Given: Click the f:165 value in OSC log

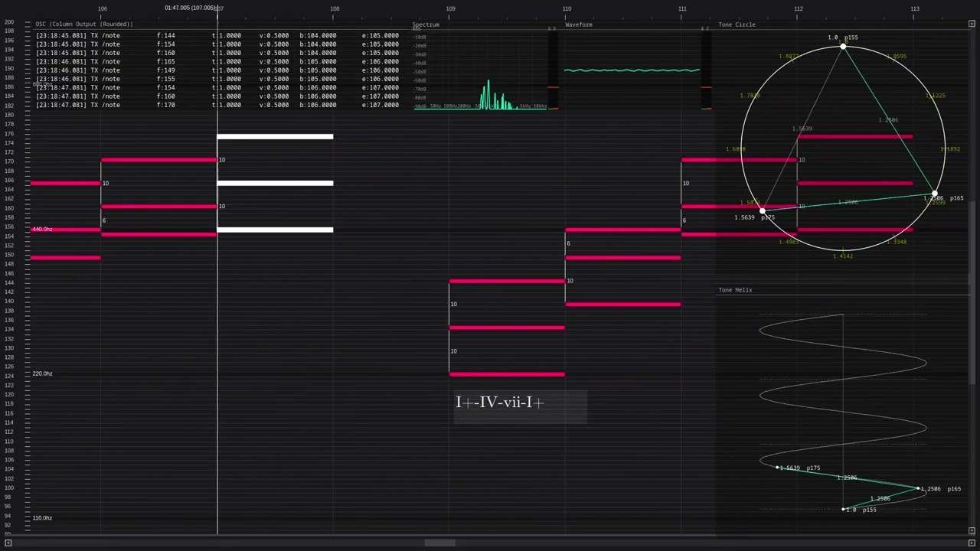Looking at the screenshot, I should [x=166, y=61].
